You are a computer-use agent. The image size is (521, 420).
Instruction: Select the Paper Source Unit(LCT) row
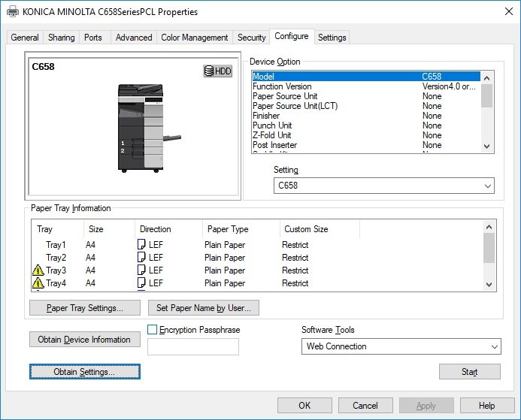click(366, 106)
